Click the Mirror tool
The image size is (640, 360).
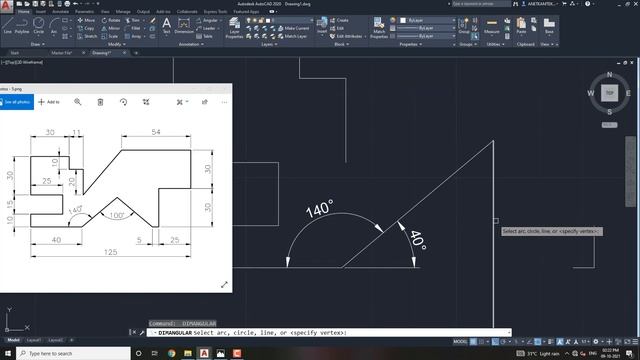click(x=111, y=28)
